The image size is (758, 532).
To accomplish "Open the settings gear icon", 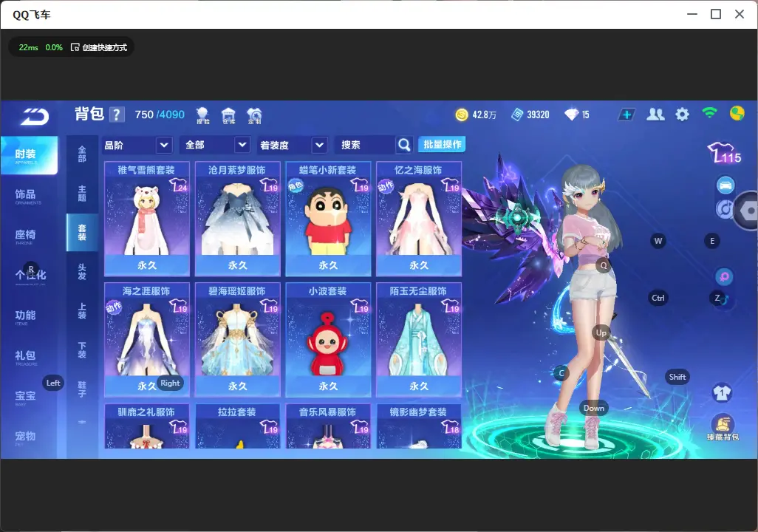I will coord(682,115).
